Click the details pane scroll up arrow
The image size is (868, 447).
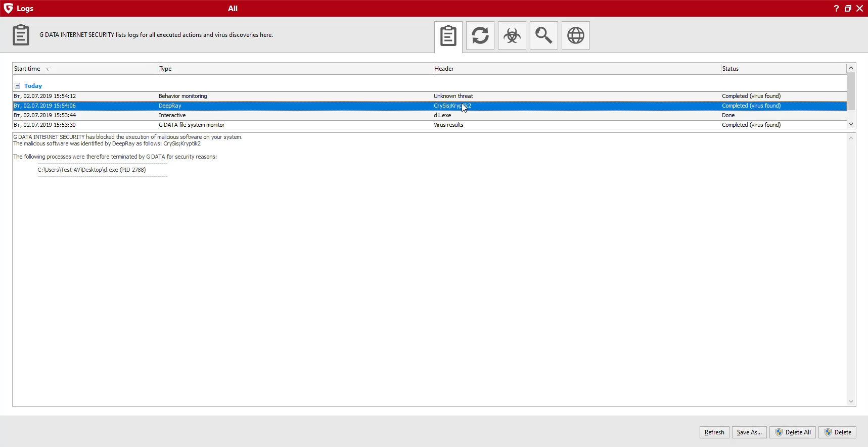[851, 138]
